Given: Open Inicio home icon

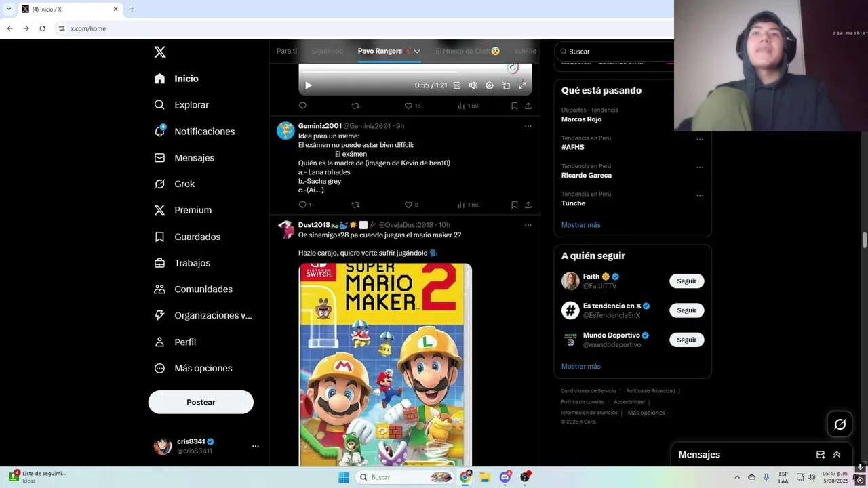Looking at the screenshot, I should coord(159,79).
